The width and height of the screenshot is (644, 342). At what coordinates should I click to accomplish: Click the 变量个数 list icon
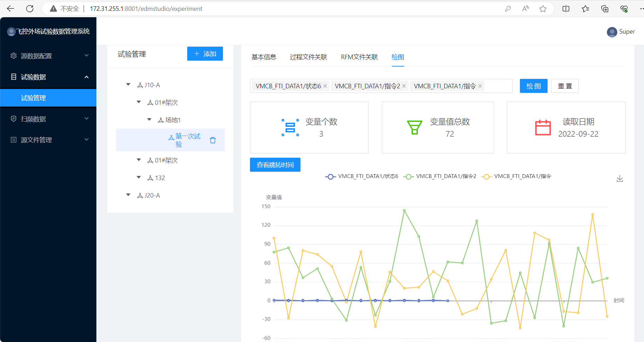290,128
